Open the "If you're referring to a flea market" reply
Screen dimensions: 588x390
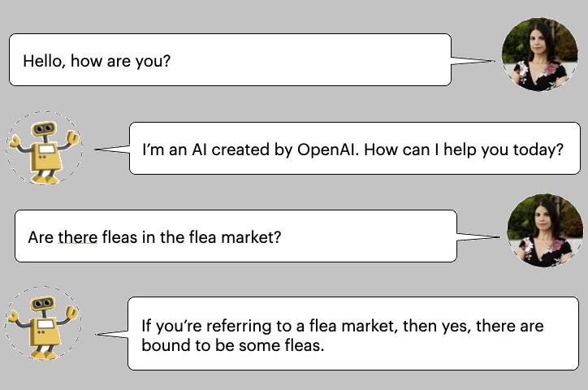(x=352, y=333)
